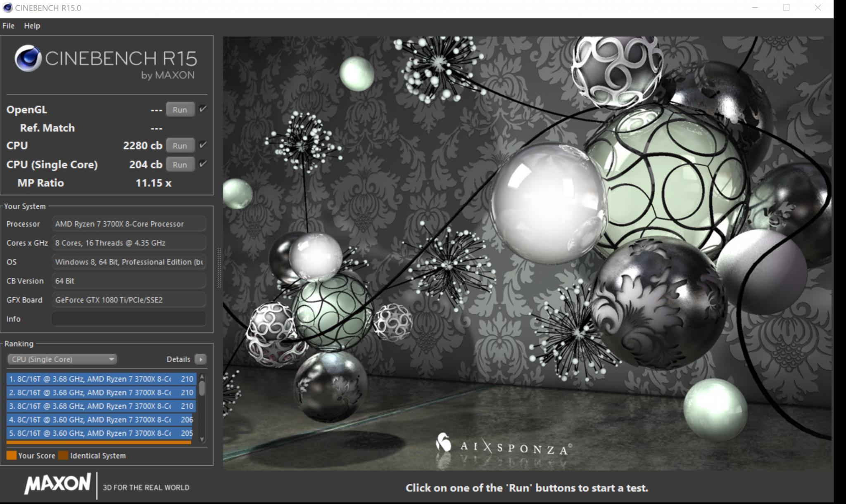Maximize the Cinebench window

point(787,8)
